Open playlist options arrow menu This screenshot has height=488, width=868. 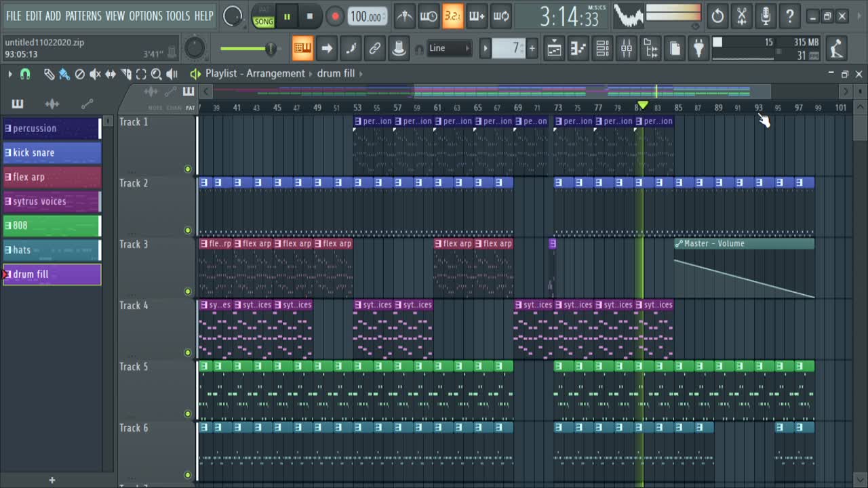point(9,74)
